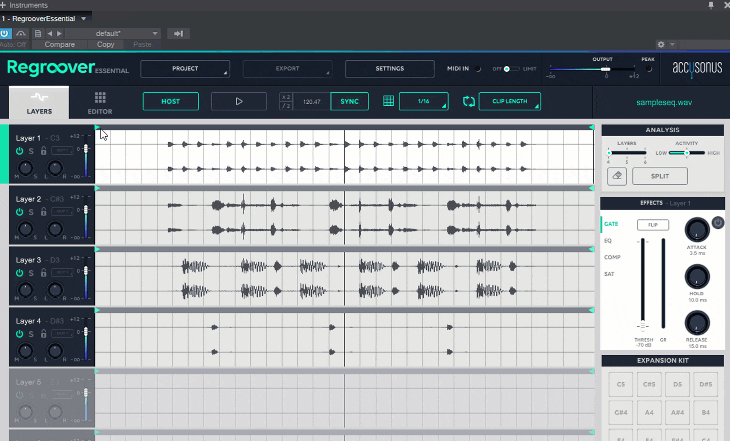Open the preset file menu icon
The image size is (730, 441).
[x=38, y=34]
